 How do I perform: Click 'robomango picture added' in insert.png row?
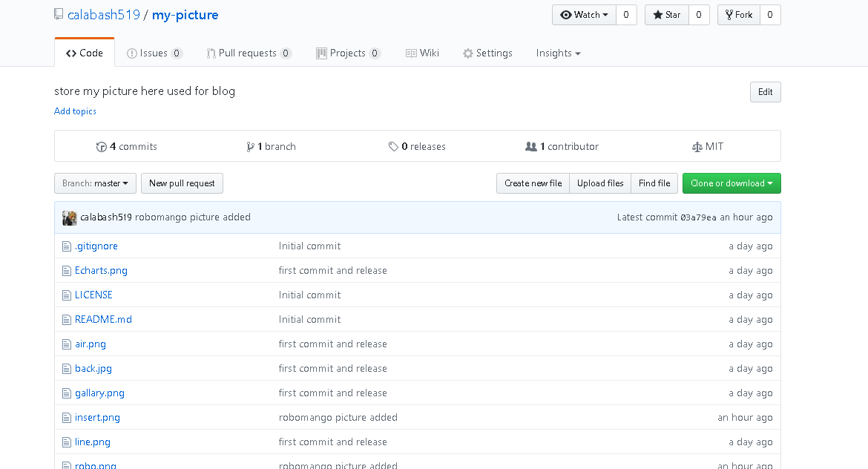coord(338,418)
